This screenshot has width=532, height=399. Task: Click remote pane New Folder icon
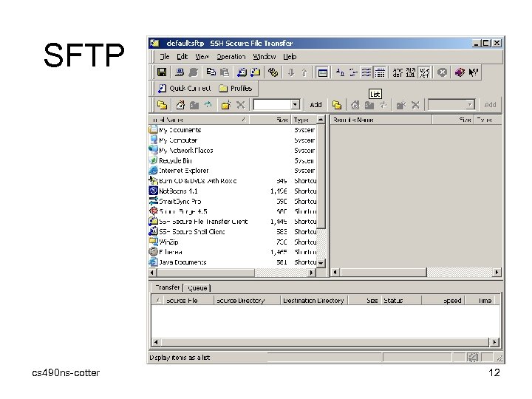coord(400,105)
